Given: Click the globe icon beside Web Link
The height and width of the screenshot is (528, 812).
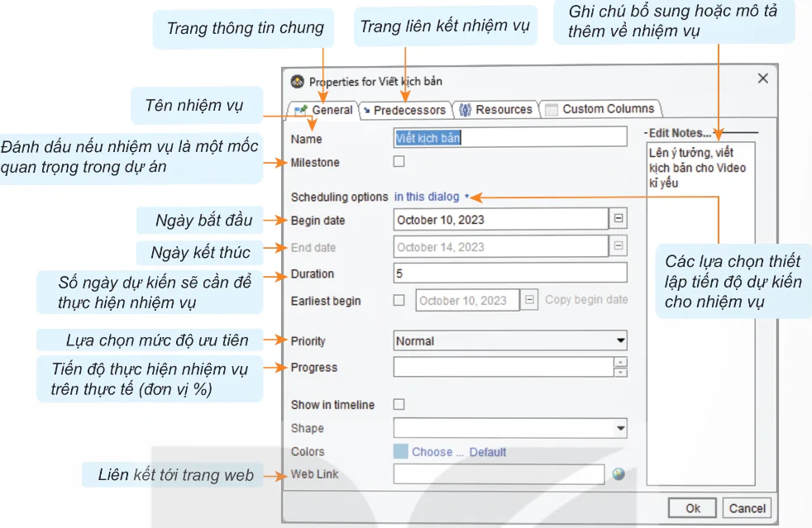Looking at the screenshot, I should click(x=619, y=474).
